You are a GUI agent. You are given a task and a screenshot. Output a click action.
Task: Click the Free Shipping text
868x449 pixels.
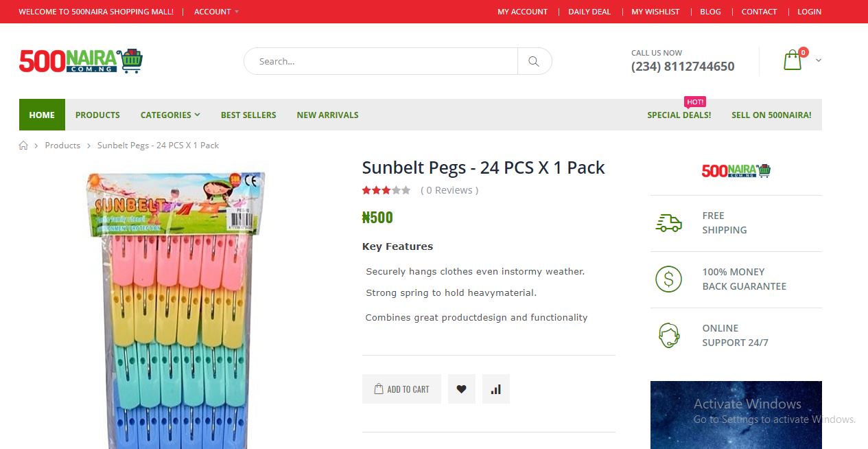(x=724, y=223)
